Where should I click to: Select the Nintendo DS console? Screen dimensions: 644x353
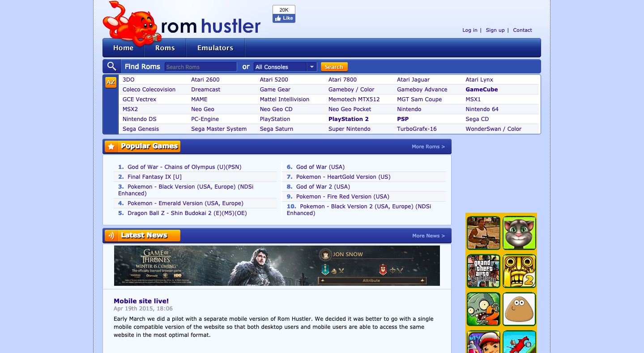(x=140, y=119)
